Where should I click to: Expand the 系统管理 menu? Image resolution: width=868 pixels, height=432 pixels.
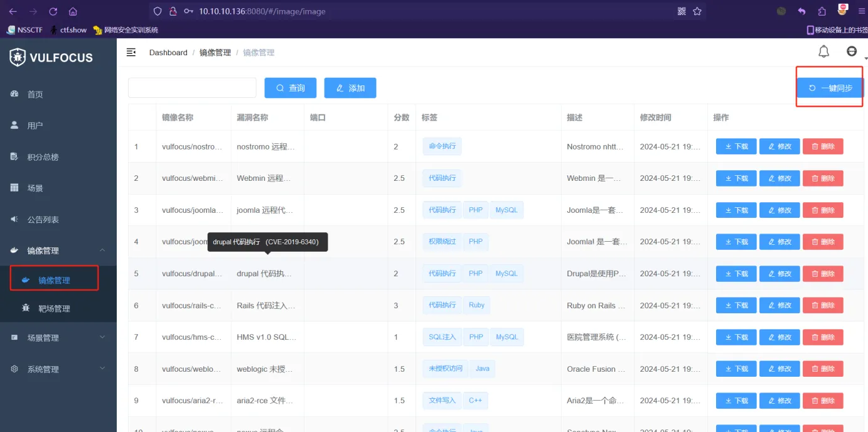coord(58,369)
